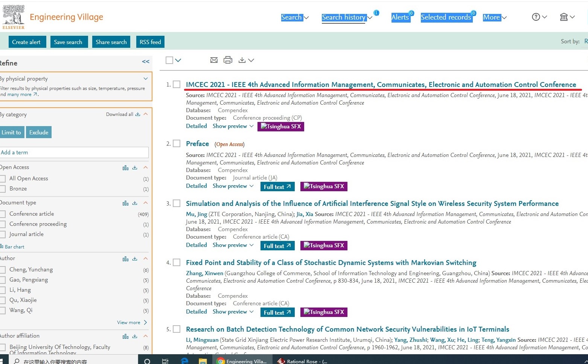Open the Search history menu

click(347, 17)
